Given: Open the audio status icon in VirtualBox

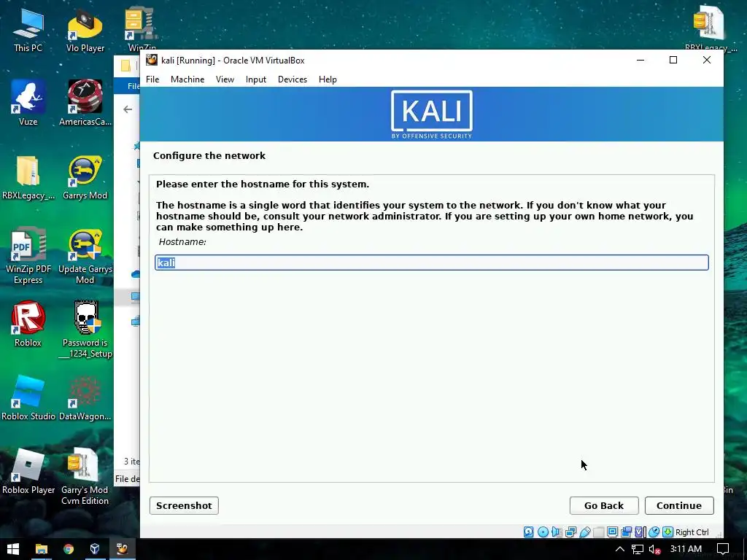Looking at the screenshot, I should [x=557, y=532].
